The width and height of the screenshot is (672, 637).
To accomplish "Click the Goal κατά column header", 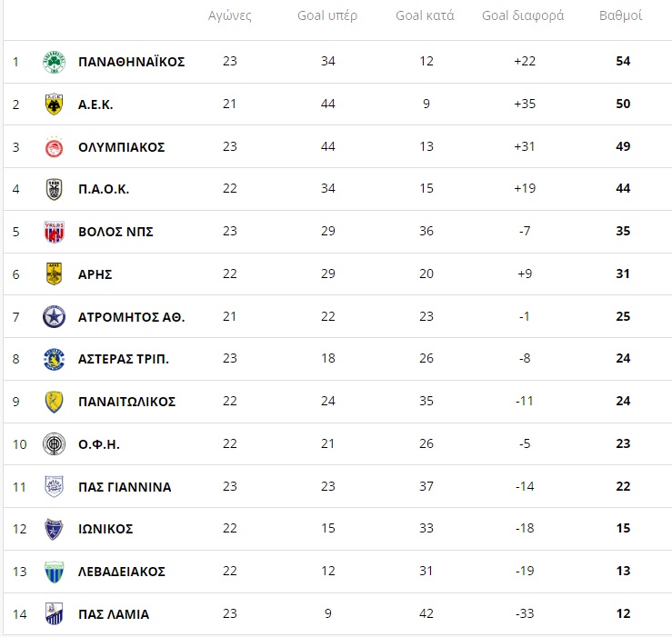I will 425,15.
